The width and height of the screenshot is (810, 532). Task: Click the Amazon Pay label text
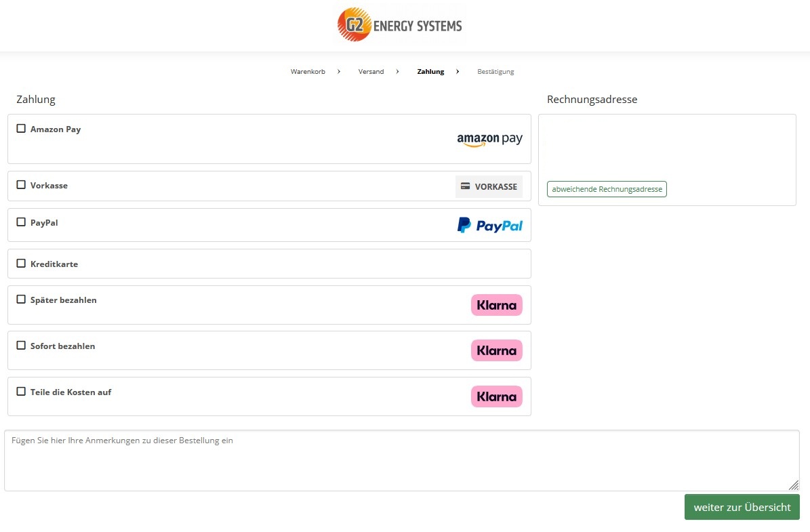[56, 129]
